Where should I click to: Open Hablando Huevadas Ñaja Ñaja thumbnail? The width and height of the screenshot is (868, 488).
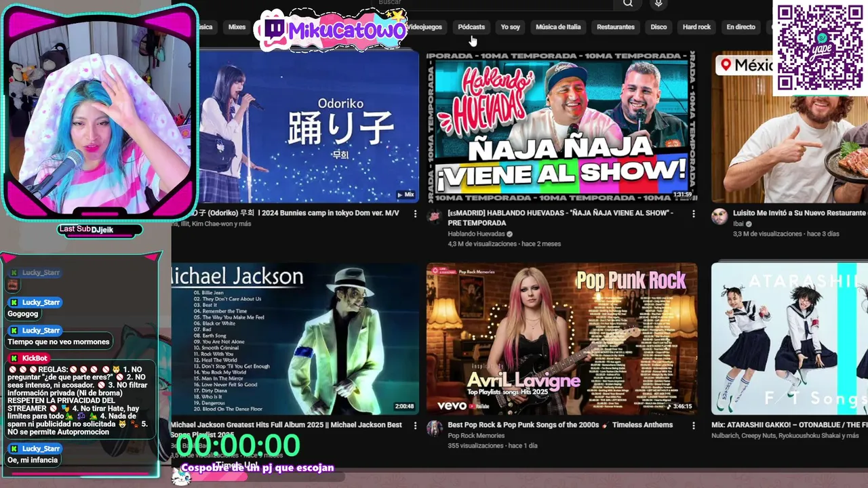(x=561, y=127)
